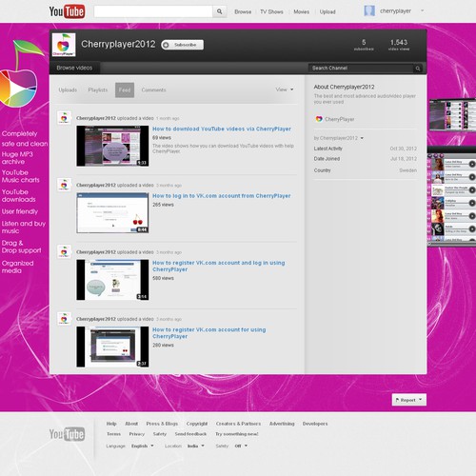Select the Feed tab
This screenshot has height=476, width=476.
pos(125,90)
